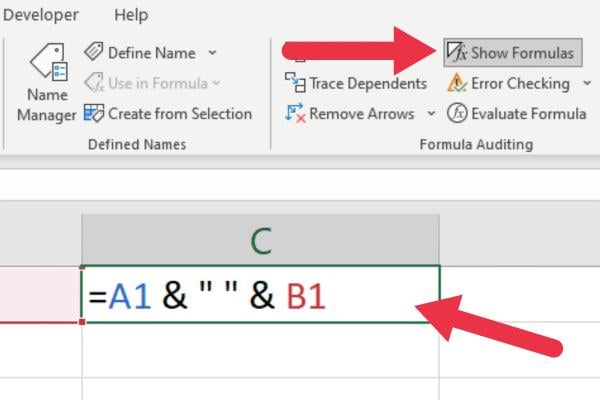Click the cell containing =A1 & " " & B1
The height and width of the screenshot is (400, 600).
point(260,295)
